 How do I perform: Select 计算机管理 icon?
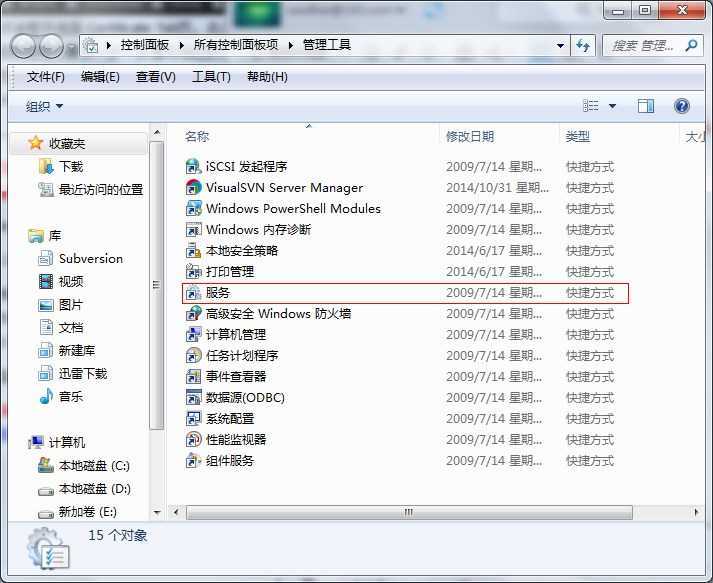(193, 334)
